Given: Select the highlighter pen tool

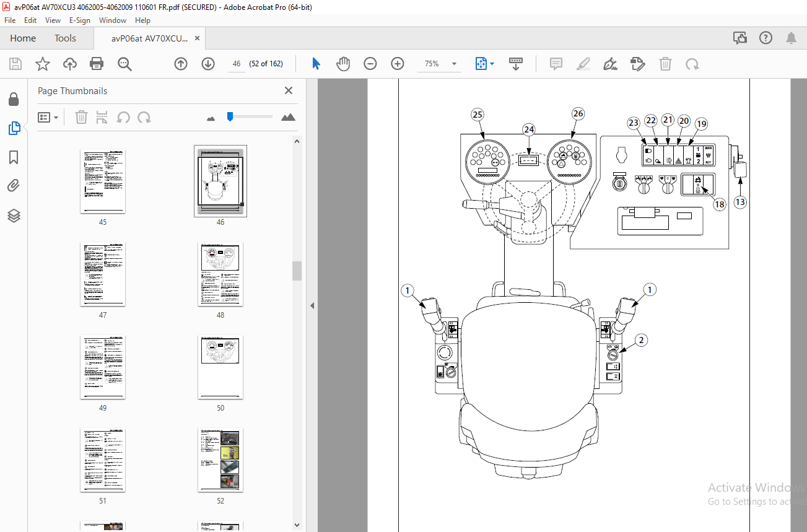Looking at the screenshot, I should pyautogui.click(x=583, y=64).
